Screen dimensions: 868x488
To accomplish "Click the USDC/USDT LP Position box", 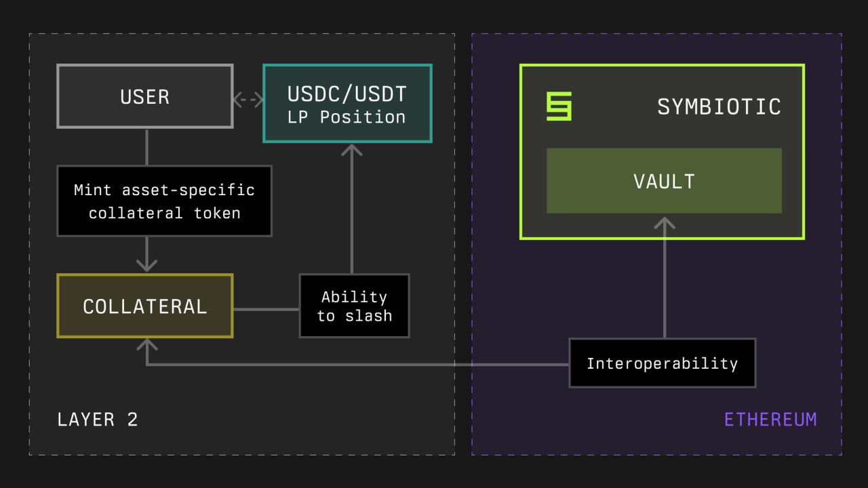I will click(x=347, y=104).
